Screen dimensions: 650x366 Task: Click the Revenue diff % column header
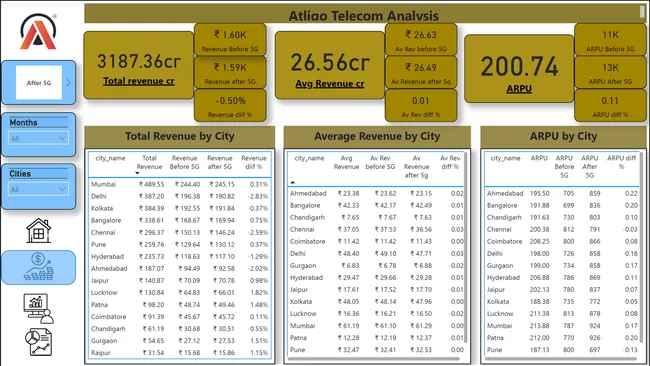coord(254,162)
